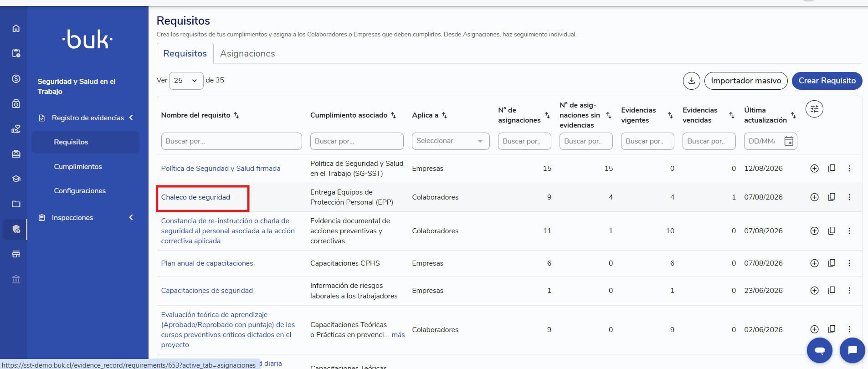Switch to the Asignaciones tab
This screenshot has width=868, height=369.
pos(247,54)
